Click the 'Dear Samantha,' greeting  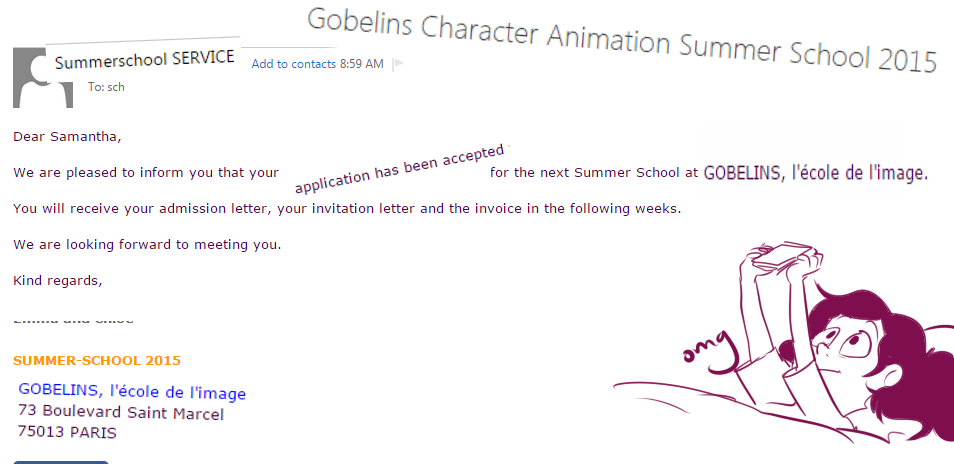coord(68,137)
